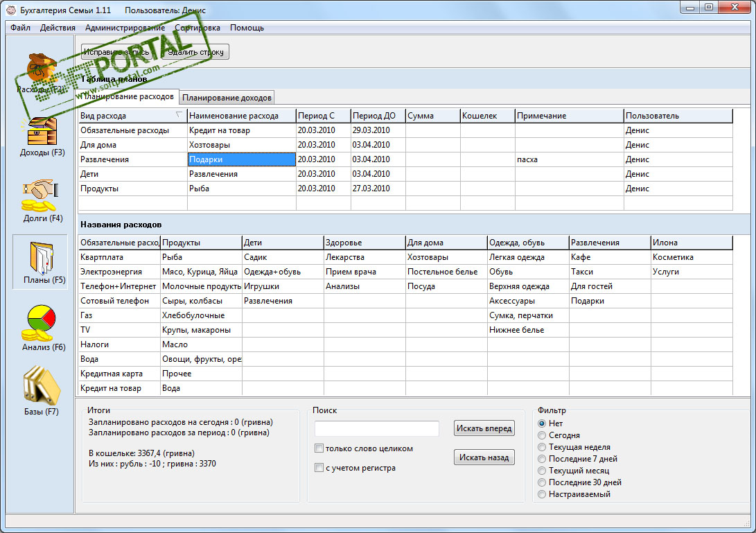Switch to the Планирование доходов tab
The image size is (756, 533).
227,98
